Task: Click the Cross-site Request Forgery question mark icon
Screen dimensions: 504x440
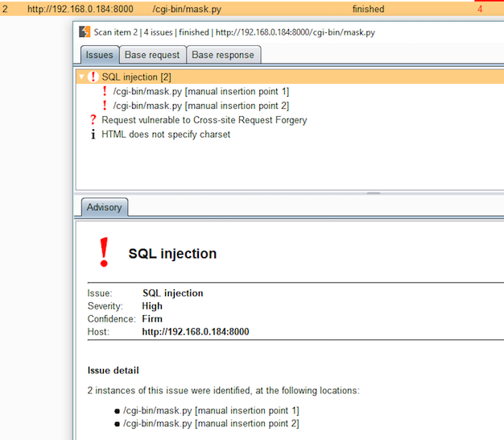Action: tap(93, 120)
